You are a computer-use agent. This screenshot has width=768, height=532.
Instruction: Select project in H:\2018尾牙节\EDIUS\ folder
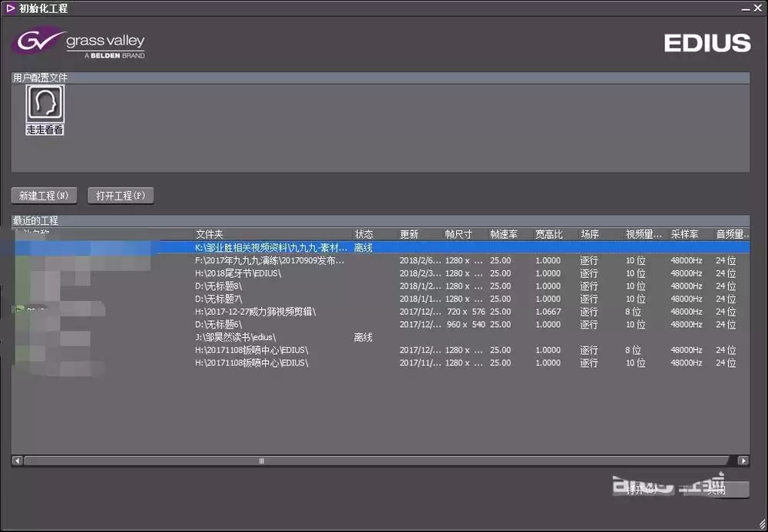tap(380, 273)
